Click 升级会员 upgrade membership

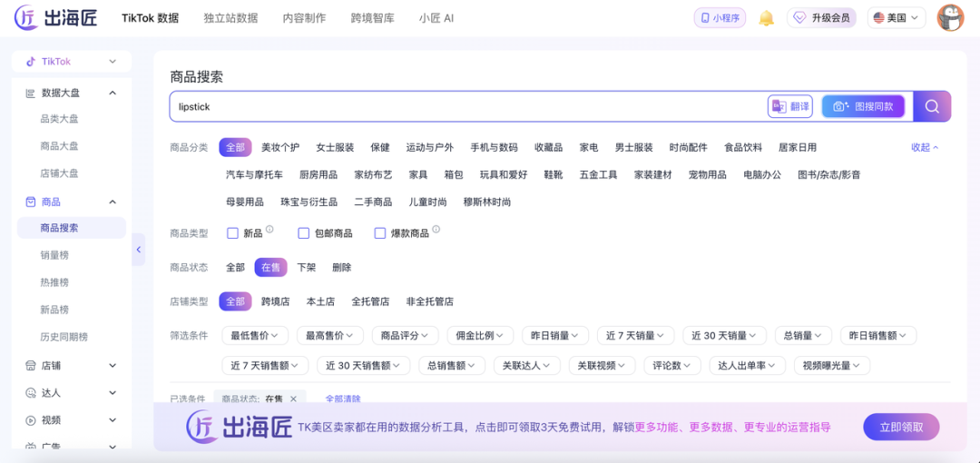[x=821, y=18]
